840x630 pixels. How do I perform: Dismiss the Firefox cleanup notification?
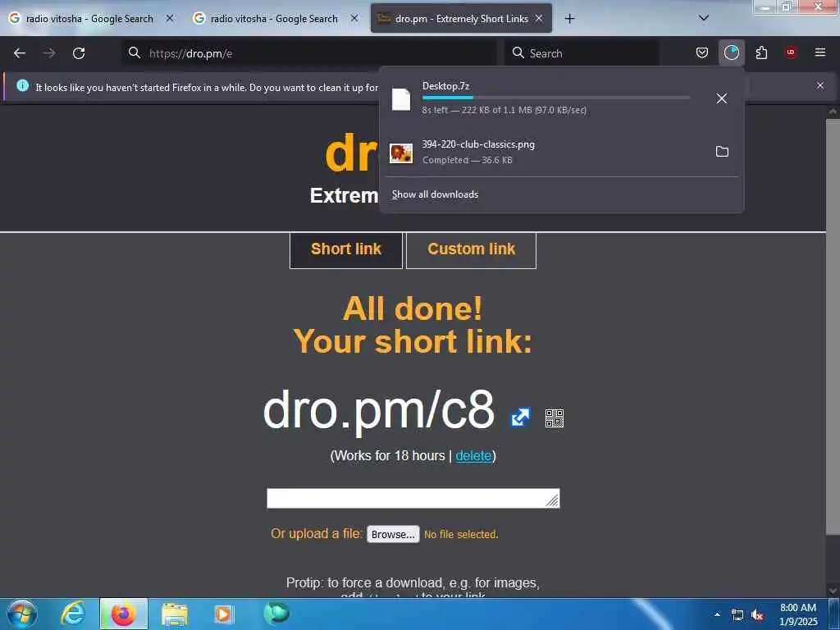coord(820,85)
